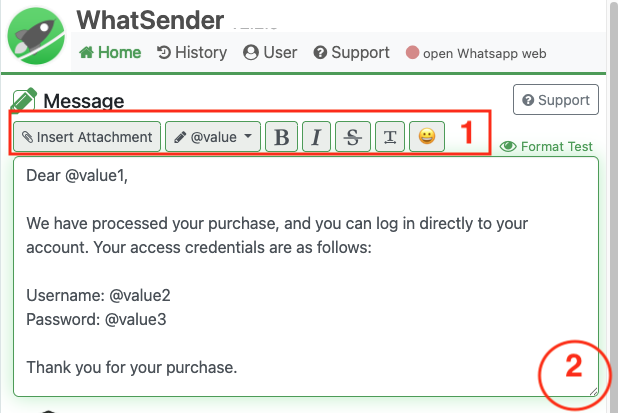Click the pencil icon beside Message
618x413 pixels.
pos(23,101)
